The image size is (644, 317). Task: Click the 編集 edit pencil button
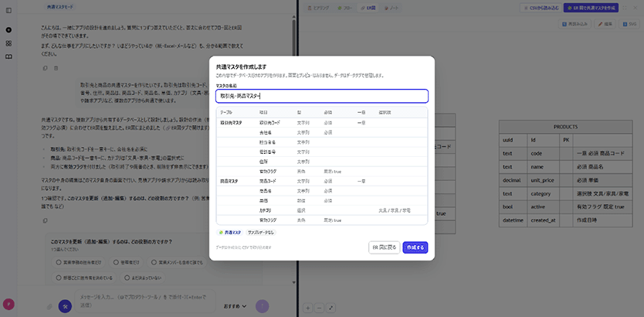606,24
